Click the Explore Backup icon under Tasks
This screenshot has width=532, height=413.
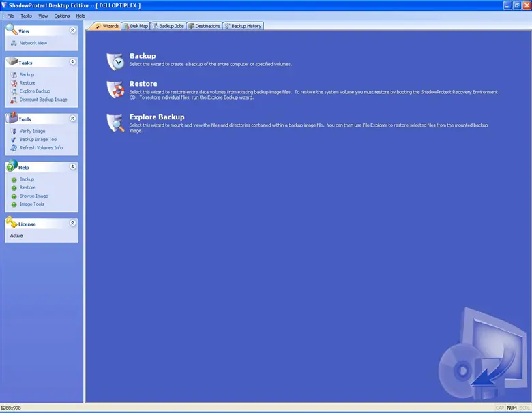[14, 91]
